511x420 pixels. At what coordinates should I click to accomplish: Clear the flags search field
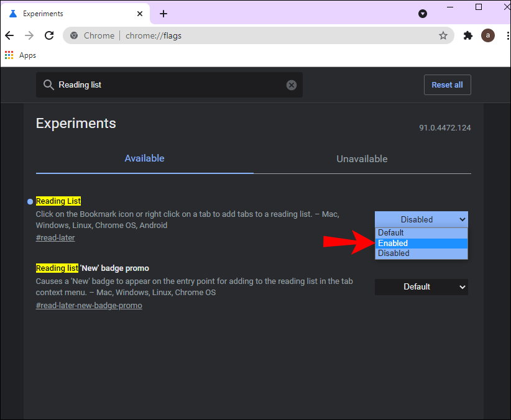coord(292,85)
